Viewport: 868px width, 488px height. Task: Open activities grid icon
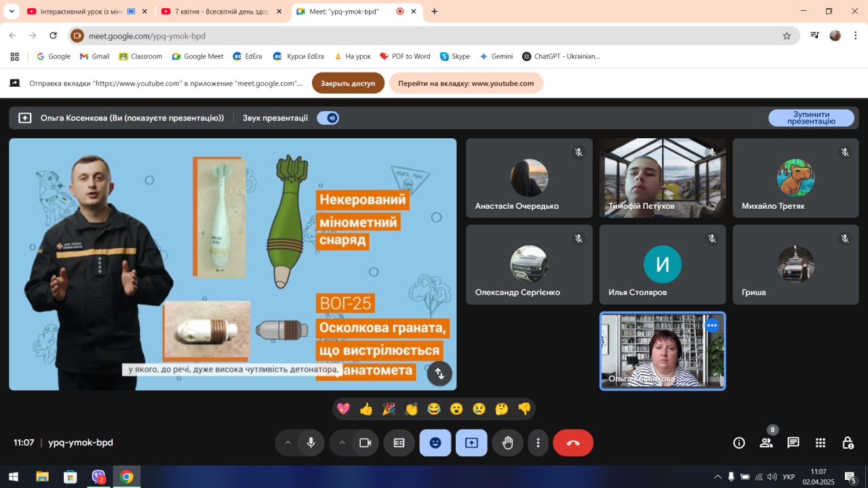[x=821, y=443]
